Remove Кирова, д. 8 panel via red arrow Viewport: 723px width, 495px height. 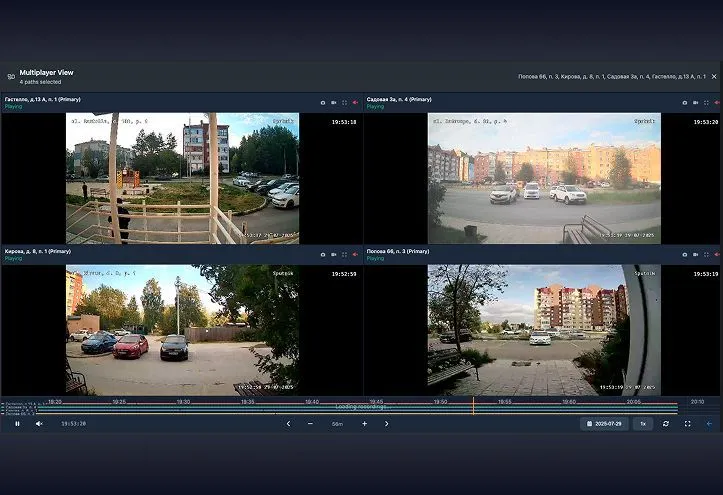tap(355, 254)
